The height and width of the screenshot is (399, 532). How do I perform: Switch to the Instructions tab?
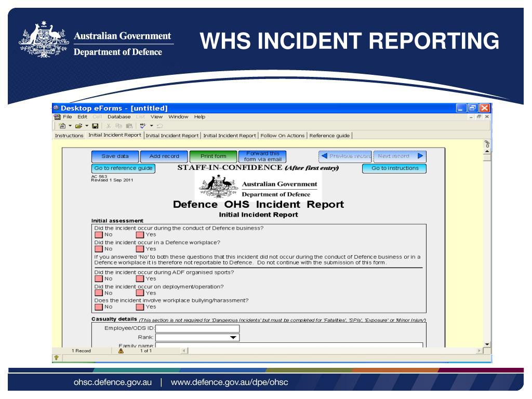point(69,136)
